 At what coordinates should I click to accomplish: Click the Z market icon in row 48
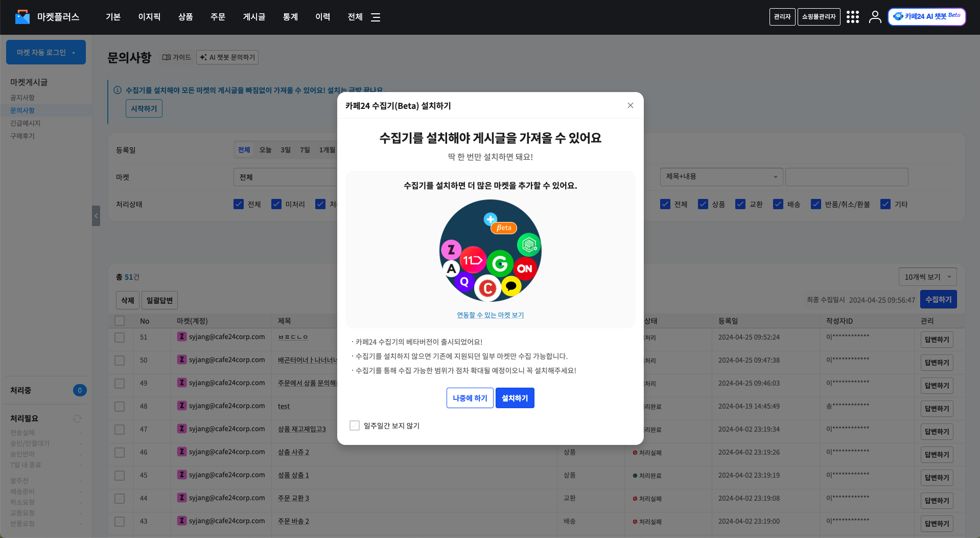tap(182, 406)
